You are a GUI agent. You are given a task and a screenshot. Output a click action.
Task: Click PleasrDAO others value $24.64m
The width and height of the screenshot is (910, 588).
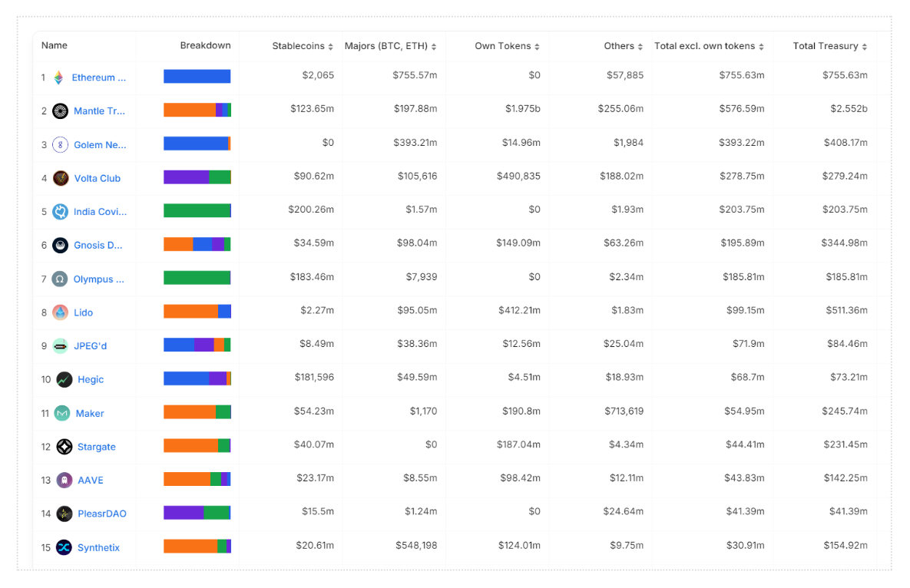(x=624, y=511)
